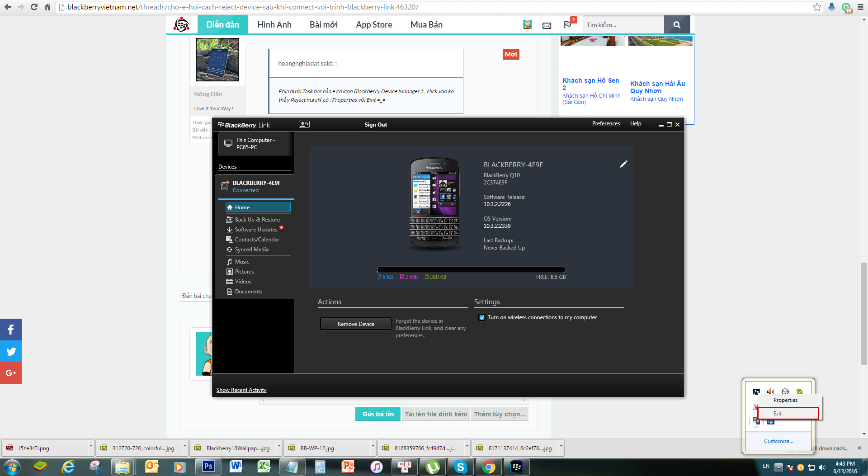This screenshot has height=476, width=868.
Task: Open iTunes from the taskbar
Action: pyautogui.click(x=377, y=467)
